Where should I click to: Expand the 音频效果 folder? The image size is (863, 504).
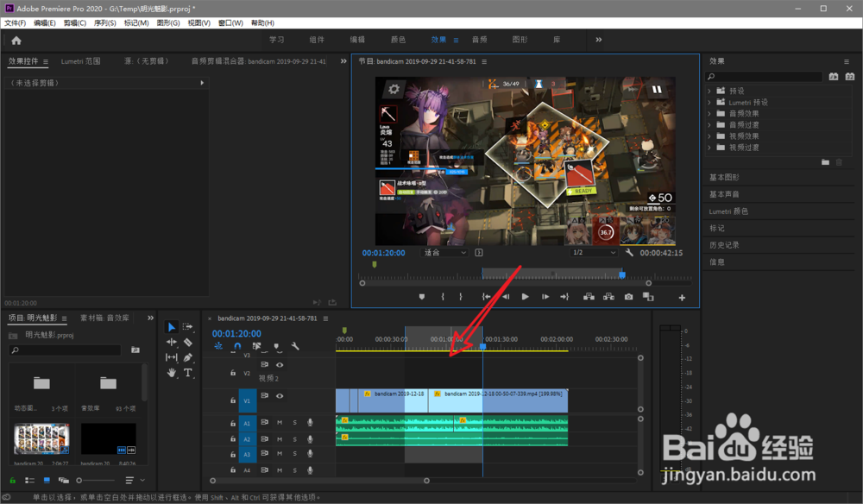coord(709,113)
